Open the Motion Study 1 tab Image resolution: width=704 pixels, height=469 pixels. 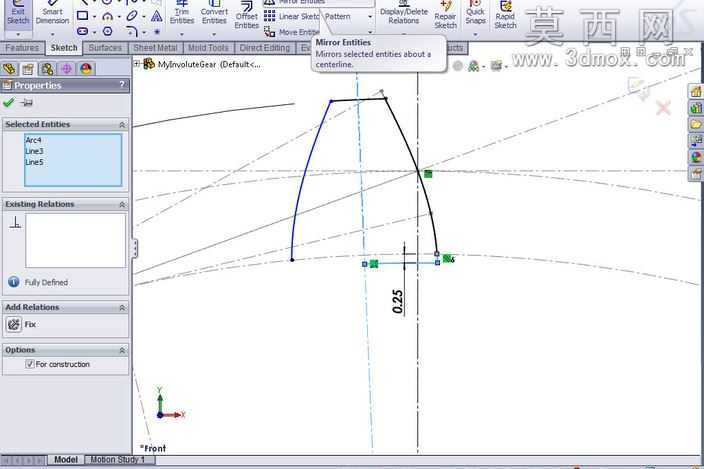pos(118,460)
